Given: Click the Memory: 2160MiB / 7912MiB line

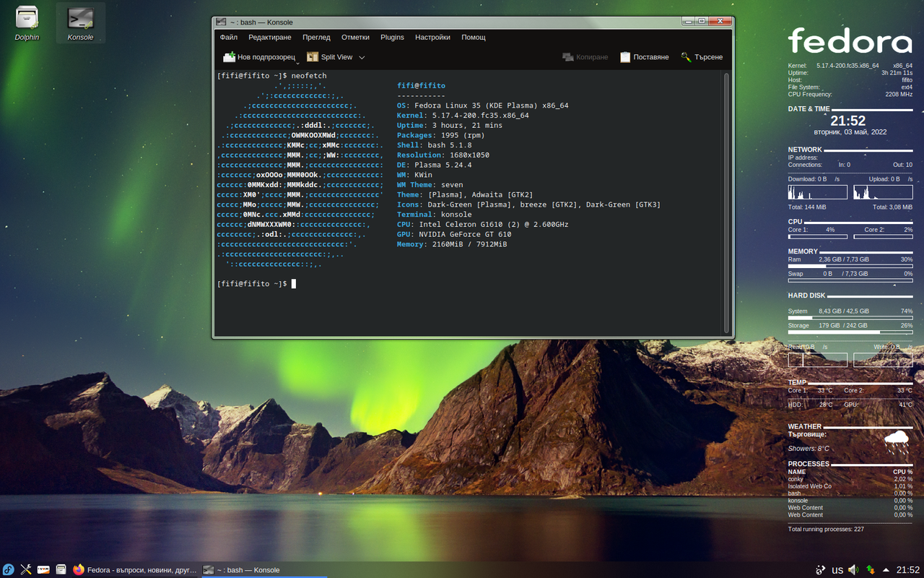Looking at the screenshot, I should (452, 244).
